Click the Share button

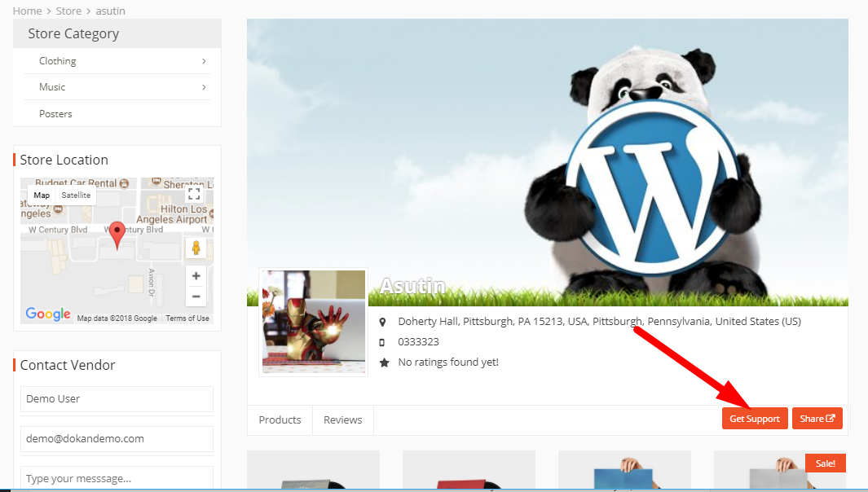pos(817,419)
